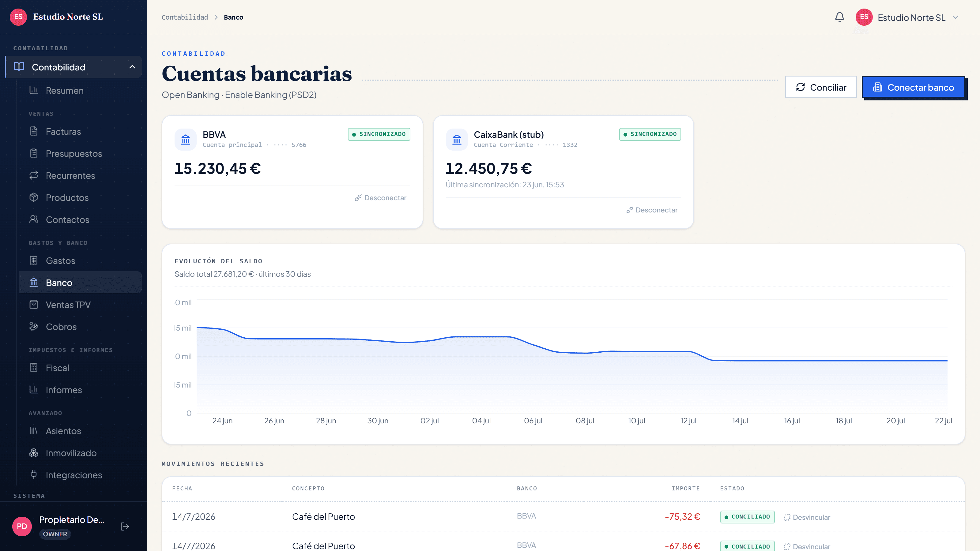Viewport: 980px width, 551px height.
Task: Click Conciliado badge on -75,32 € row
Action: pos(747,517)
